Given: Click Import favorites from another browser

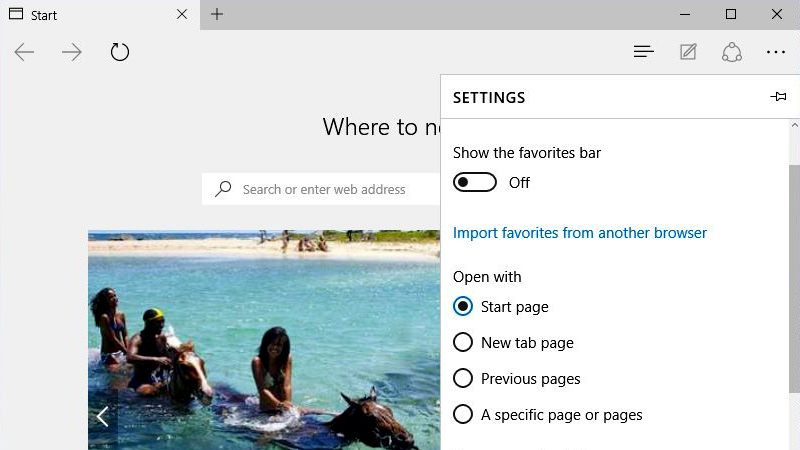Looking at the screenshot, I should [x=580, y=233].
